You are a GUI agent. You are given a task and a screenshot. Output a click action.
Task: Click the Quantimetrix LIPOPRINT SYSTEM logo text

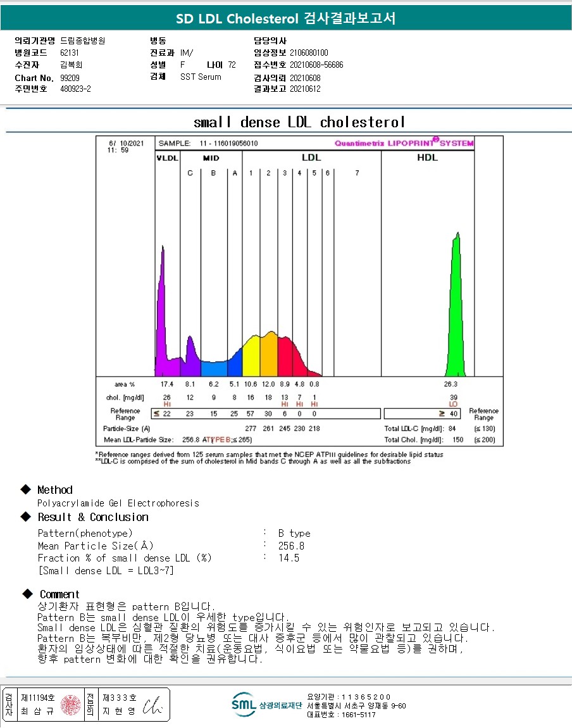[x=404, y=142]
